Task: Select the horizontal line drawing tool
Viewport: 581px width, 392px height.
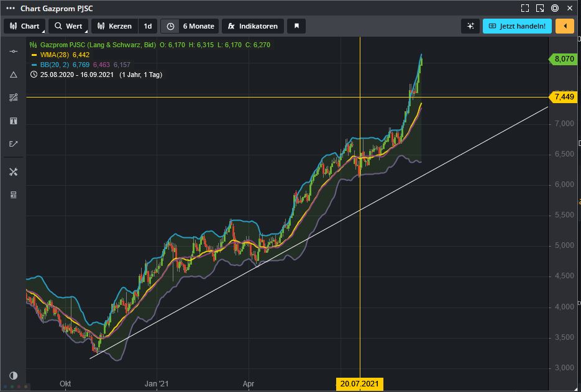Action: point(13,52)
